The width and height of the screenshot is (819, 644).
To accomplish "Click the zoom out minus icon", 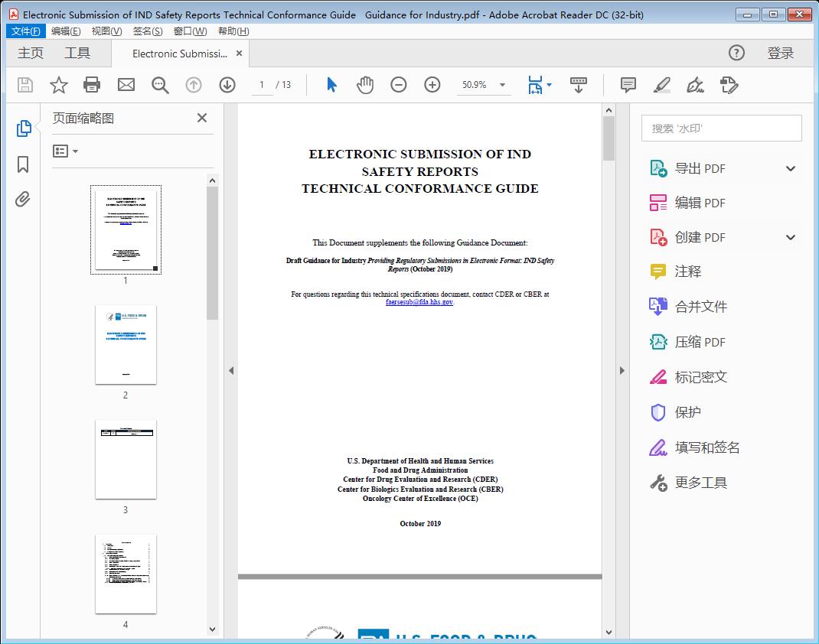I will [398, 85].
